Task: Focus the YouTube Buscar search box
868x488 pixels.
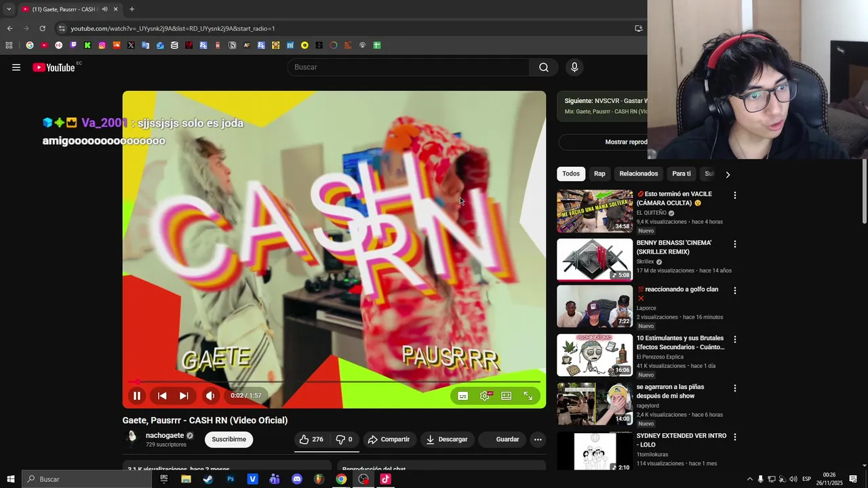Action: 409,67
